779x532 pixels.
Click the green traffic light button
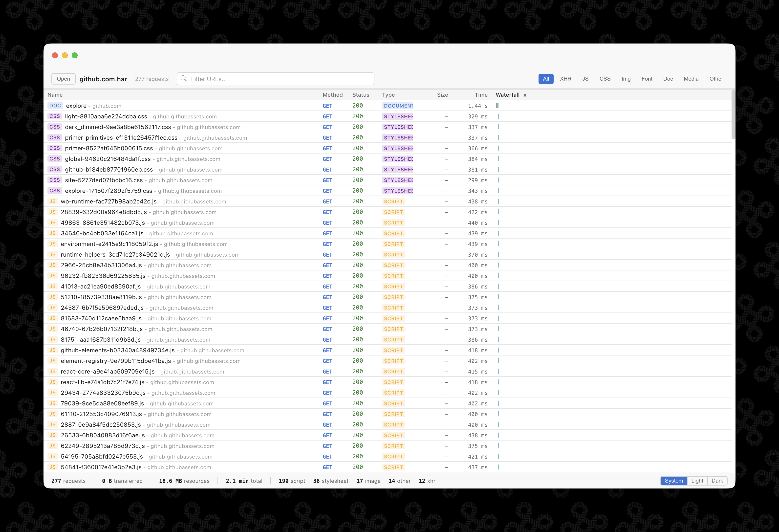click(75, 55)
